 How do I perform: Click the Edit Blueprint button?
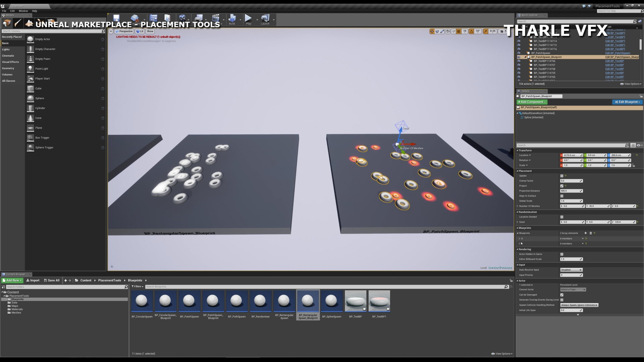[627, 102]
